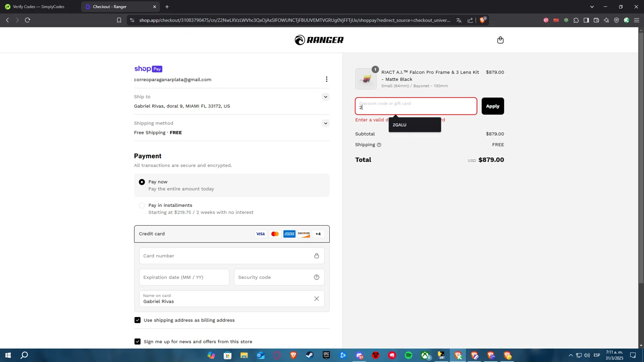Open the Brave VPN shield icon
Screen dimensions: 644x362
[x=617, y=20]
